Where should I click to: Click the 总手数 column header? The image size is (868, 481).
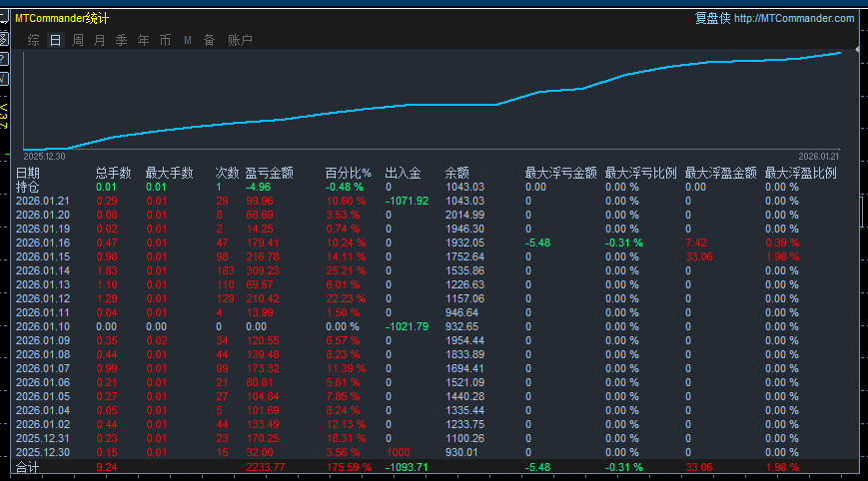click(114, 173)
